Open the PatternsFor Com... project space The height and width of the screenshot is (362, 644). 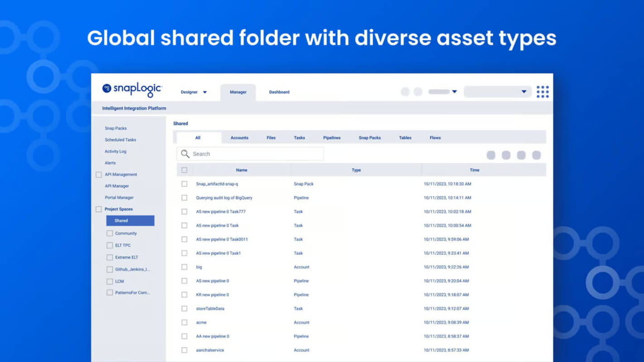coord(133,293)
